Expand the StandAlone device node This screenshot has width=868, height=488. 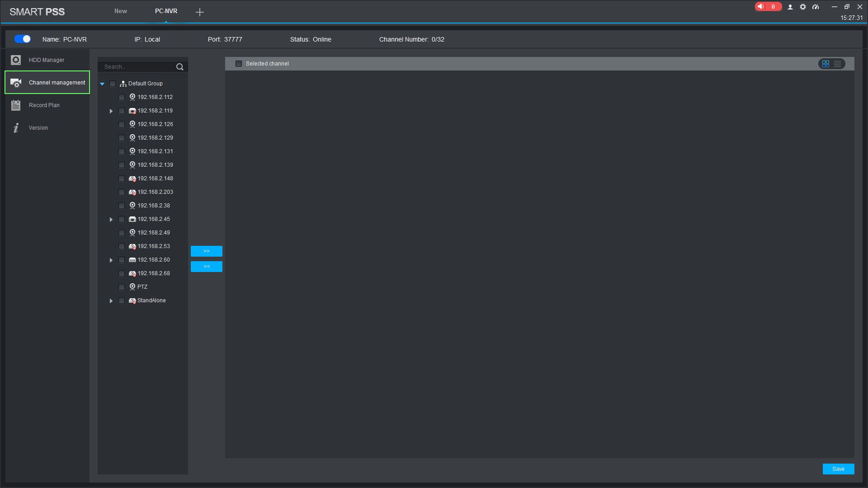coord(111,300)
